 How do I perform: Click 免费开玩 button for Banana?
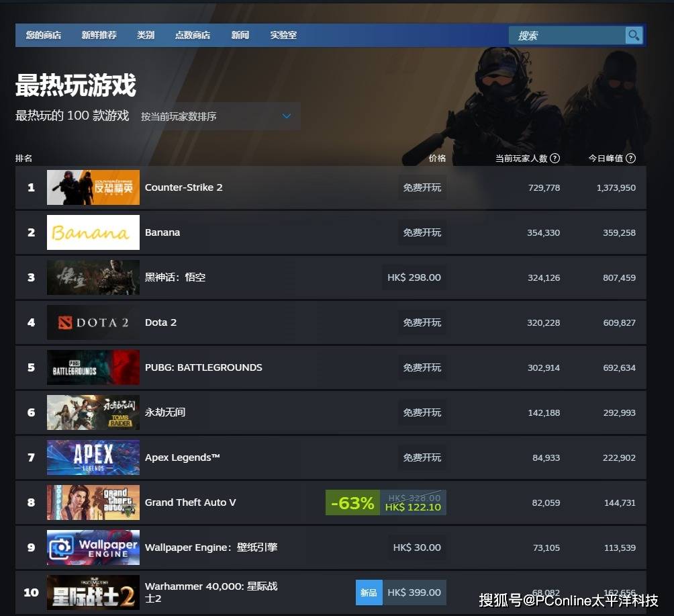coord(422,232)
